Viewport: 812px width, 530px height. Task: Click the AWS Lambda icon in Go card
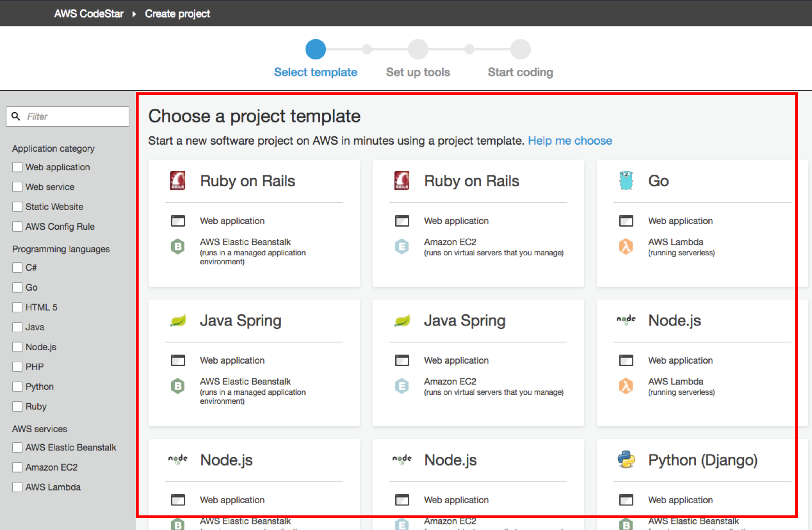click(626, 246)
